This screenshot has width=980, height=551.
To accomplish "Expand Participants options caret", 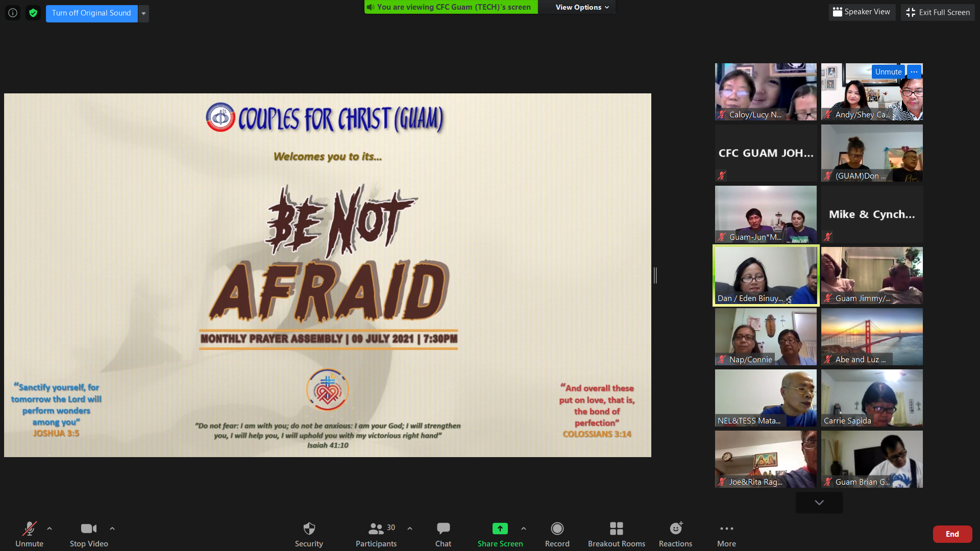I will coord(410,529).
